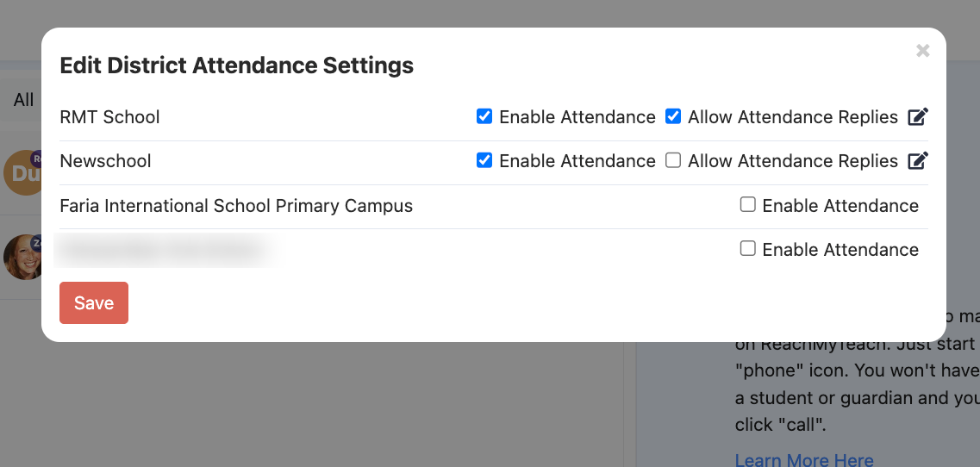Select the All tab behind the dialog
Viewport: 980px width, 467px height.
tap(23, 100)
